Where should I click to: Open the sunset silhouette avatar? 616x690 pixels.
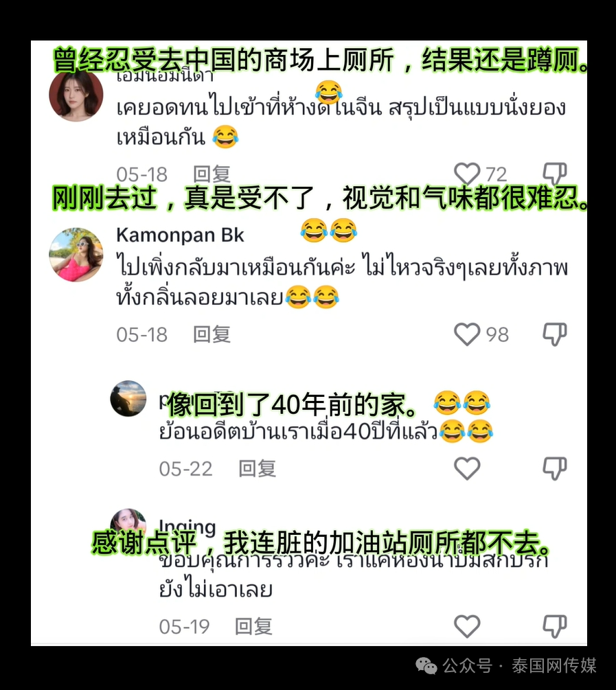pyautogui.click(x=128, y=398)
